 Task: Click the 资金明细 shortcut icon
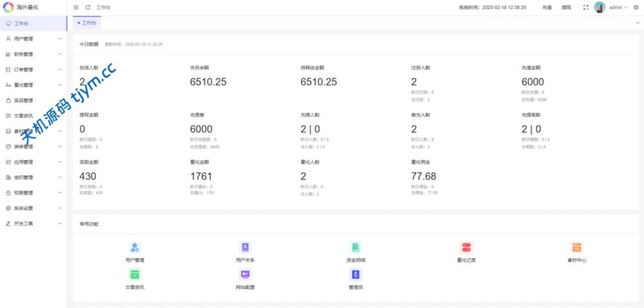pos(355,248)
